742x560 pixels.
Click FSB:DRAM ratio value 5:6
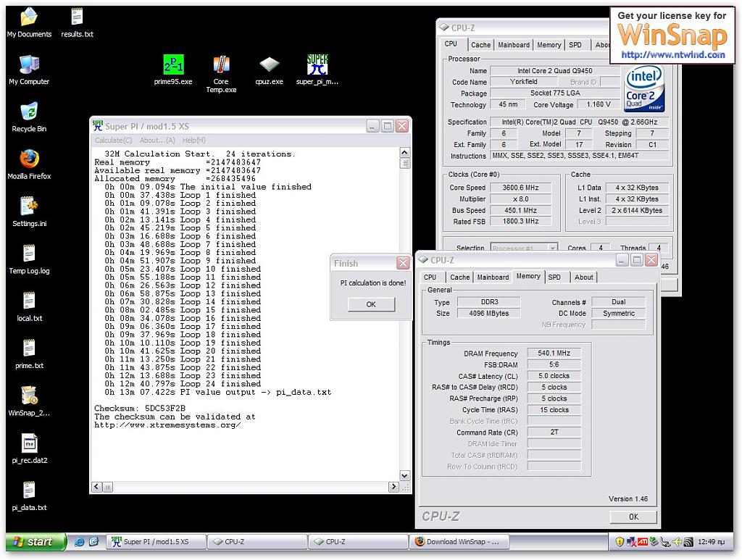click(x=554, y=364)
